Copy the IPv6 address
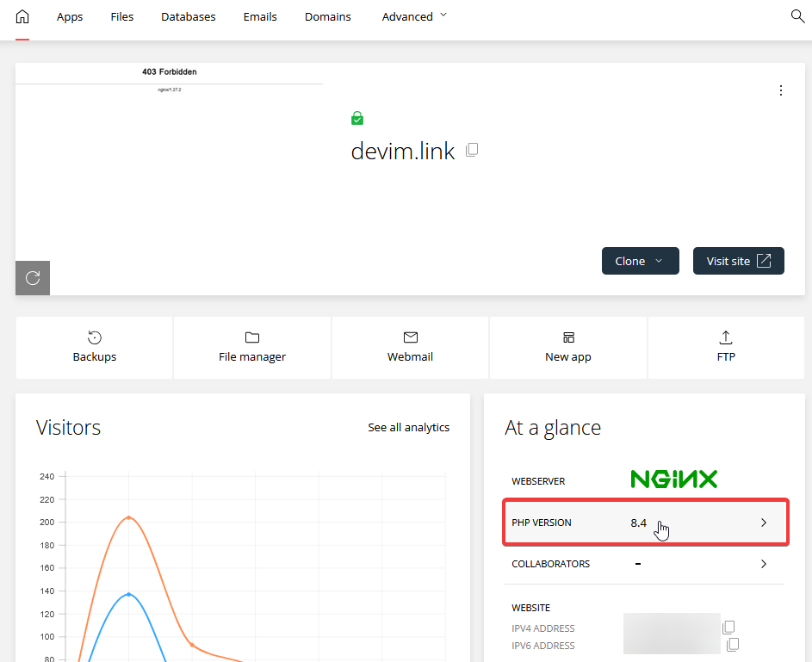This screenshot has height=662, width=812. [x=733, y=645]
